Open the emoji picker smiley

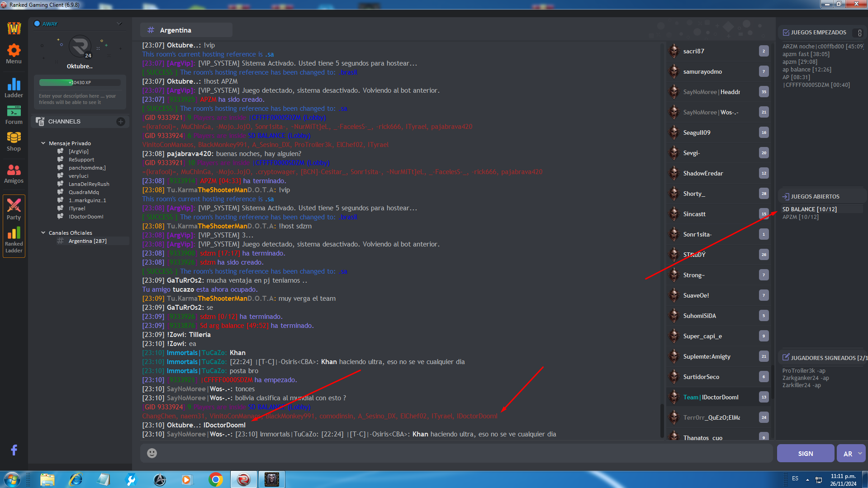pyautogui.click(x=152, y=453)
